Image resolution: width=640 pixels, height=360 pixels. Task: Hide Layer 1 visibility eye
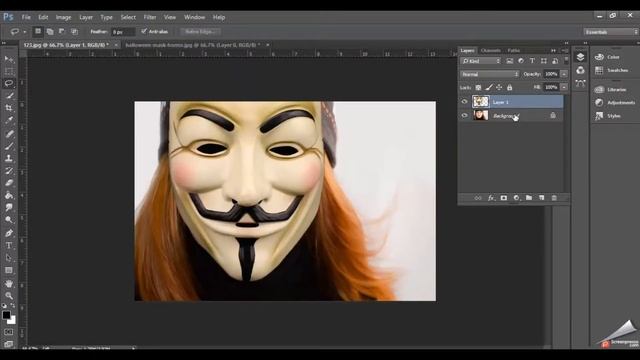464,102
